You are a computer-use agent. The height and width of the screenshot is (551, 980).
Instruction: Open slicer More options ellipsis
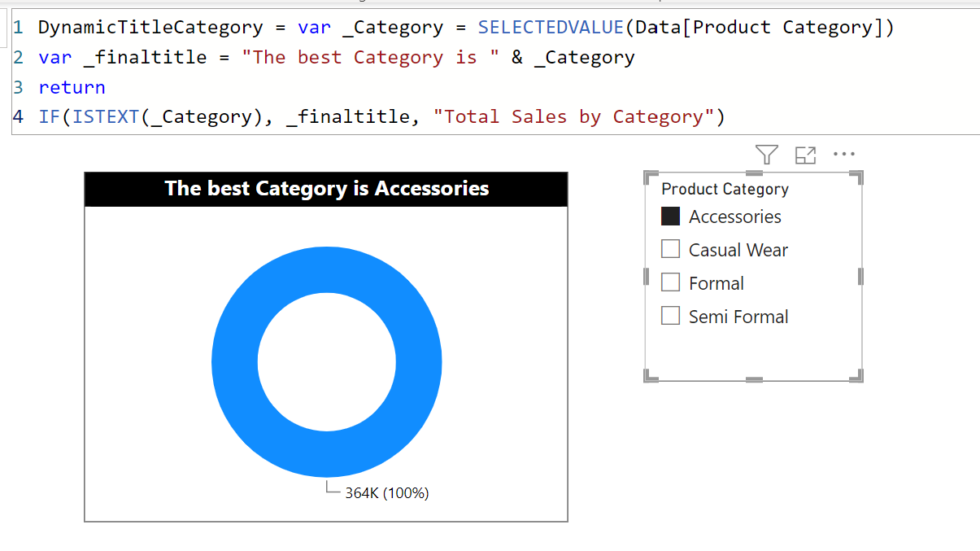844,155
